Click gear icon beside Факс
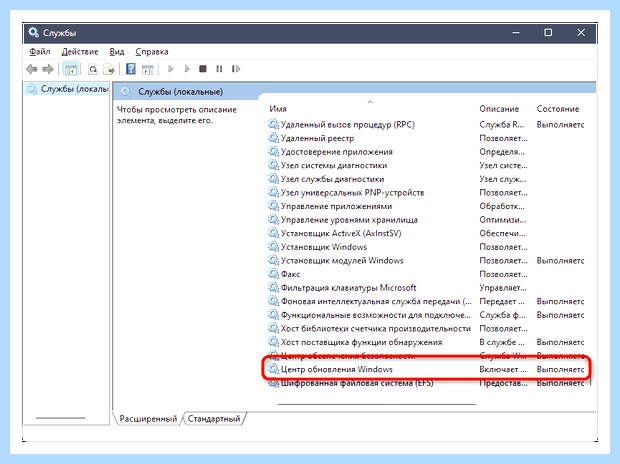Image resolution: width=620 pixels, height=464 pixels. point(273,274)
